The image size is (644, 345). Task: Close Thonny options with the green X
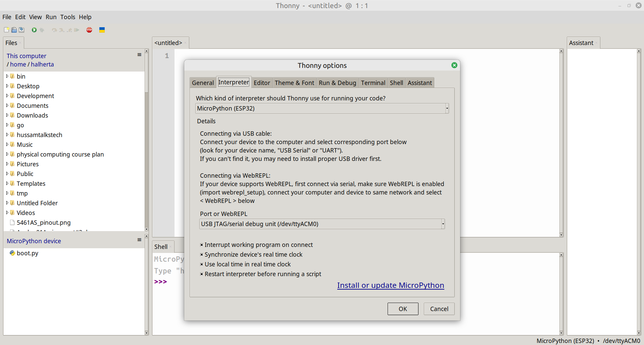tap(454, 65)
